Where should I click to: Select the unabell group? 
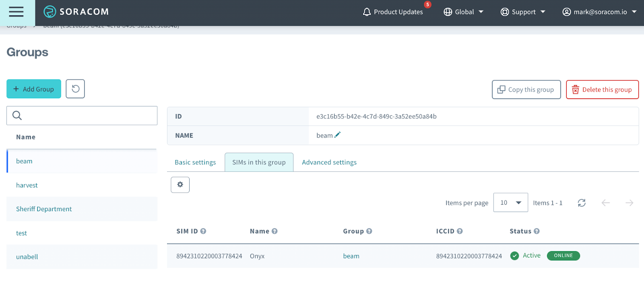(x=82, y=257)
